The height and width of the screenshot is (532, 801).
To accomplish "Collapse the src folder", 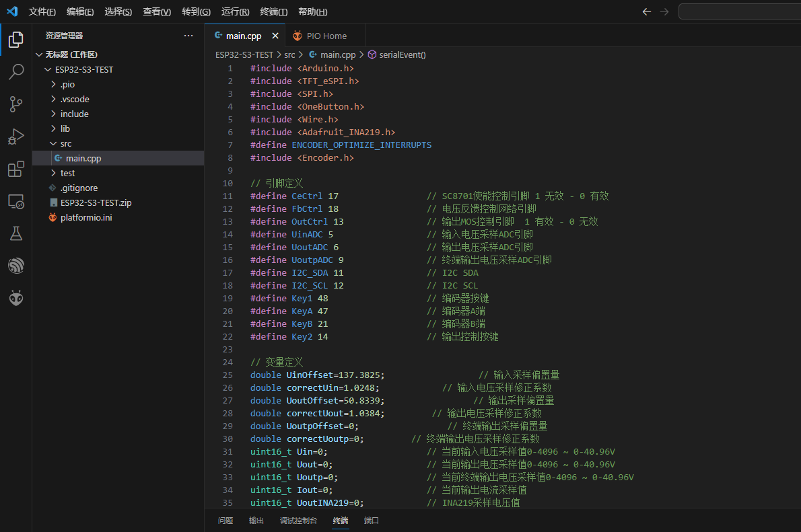I will click(53, 143).
